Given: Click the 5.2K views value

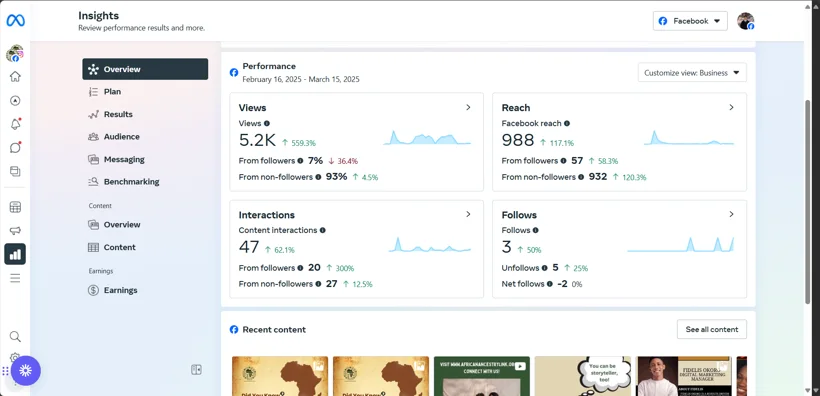Looking at the screenshot, I should [257, 140].
